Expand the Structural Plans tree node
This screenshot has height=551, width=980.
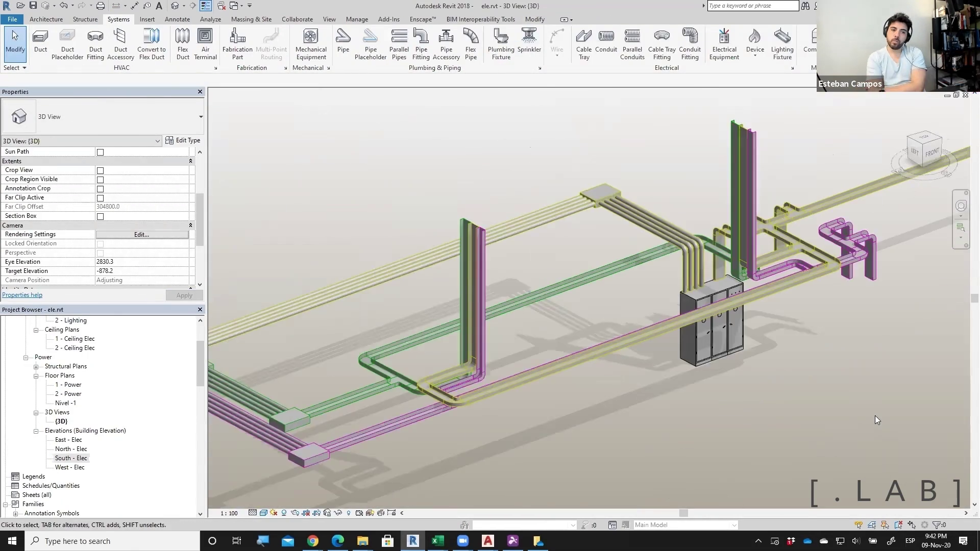click(x=36, y=366)
